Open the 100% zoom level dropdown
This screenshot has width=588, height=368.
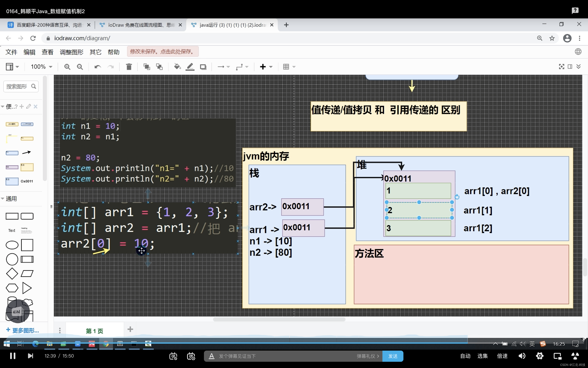coord(42,67)
